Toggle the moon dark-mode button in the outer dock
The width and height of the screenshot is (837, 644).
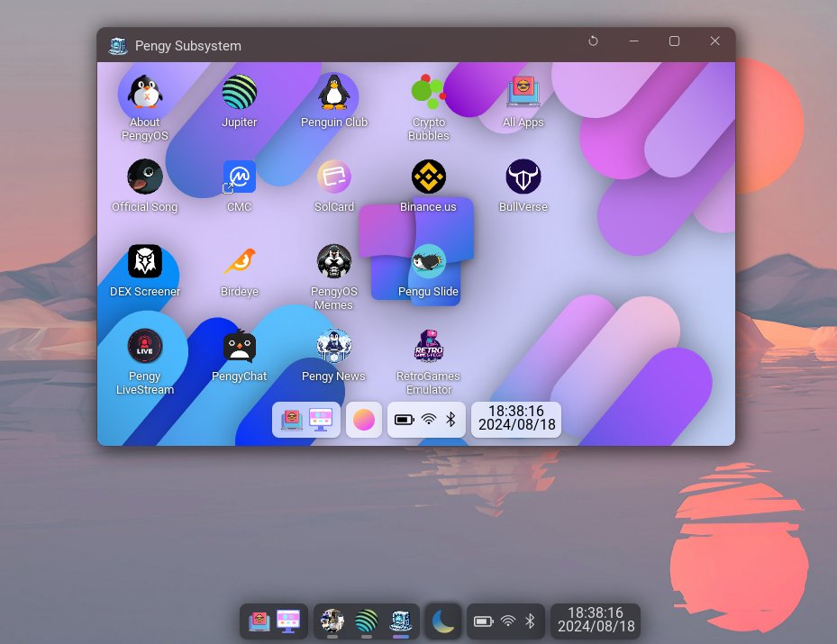pos(443,621)
